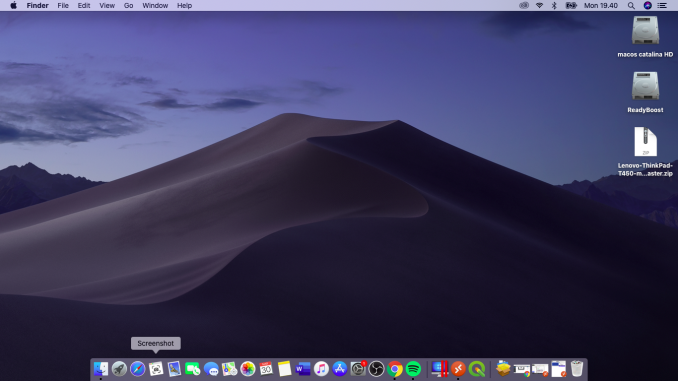Launch the Photos app from Dock
Viewport: 678px width, 381px height.
tap(248, 369)
